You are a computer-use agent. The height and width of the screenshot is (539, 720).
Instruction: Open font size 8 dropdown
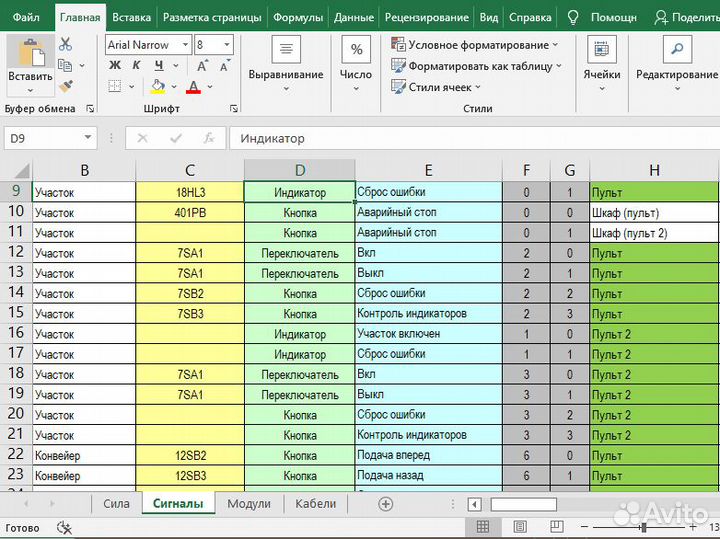coord(226,45)
